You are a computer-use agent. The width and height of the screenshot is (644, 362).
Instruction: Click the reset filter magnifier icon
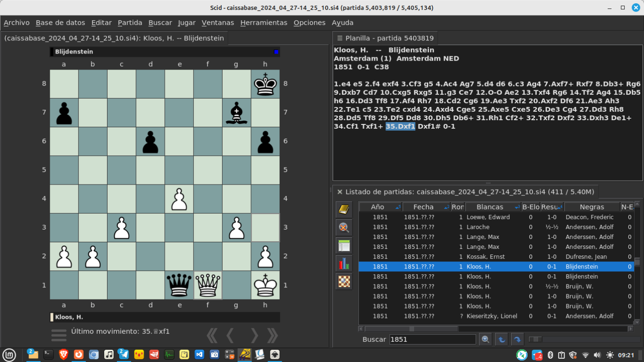coord(344,228)
